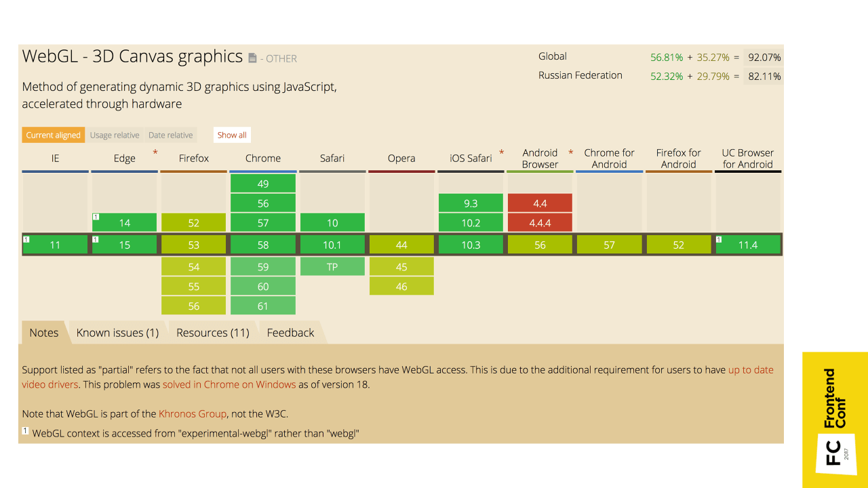Open the Notes tab
Image resolution: width=868 pixels, height=488 pixels.
[x=44, y=333]
